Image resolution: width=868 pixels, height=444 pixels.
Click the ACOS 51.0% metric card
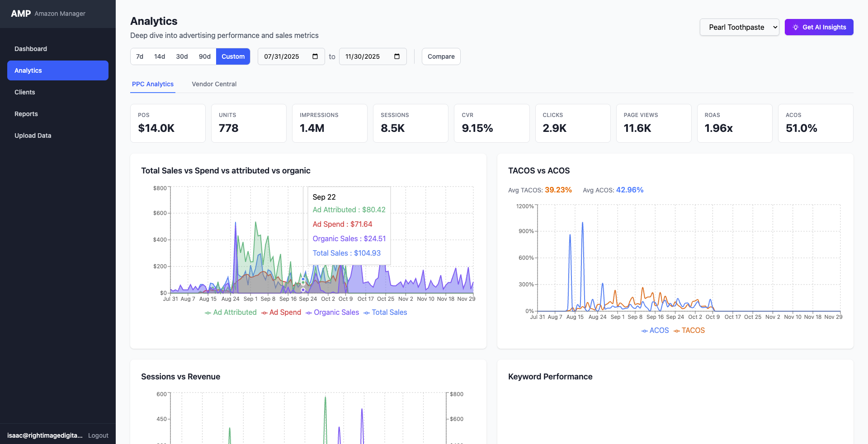coord(816,123)
